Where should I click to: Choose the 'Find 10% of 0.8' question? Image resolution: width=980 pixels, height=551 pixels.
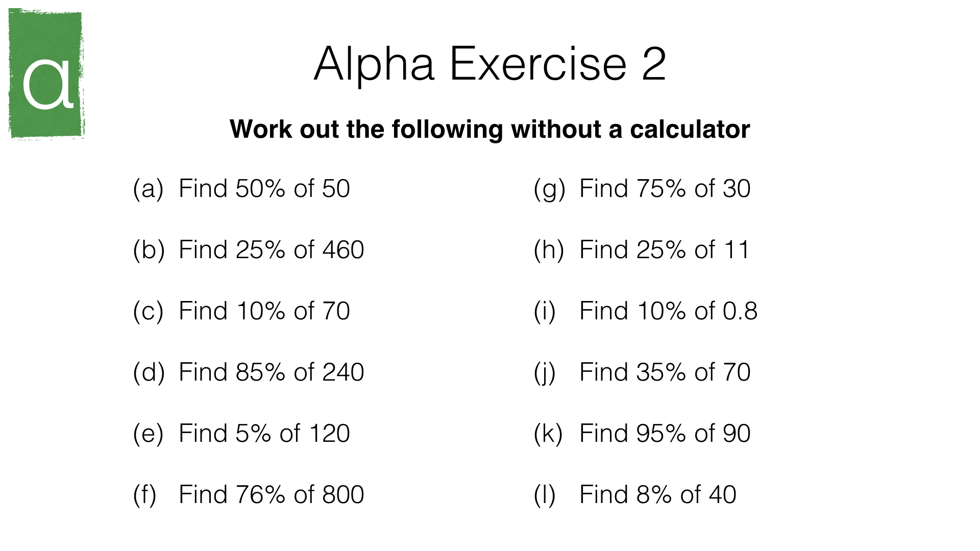pos(668,311)
